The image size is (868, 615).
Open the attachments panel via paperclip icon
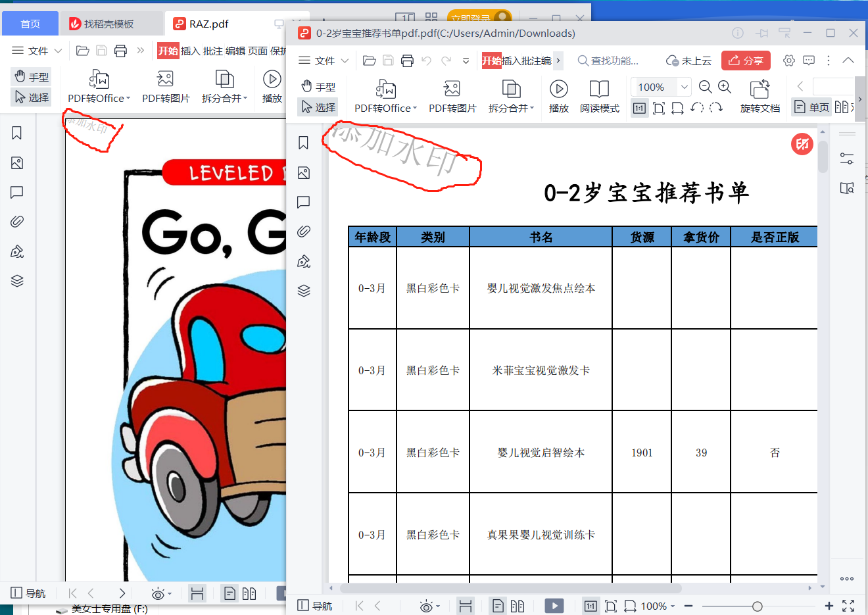click(304, 231)
